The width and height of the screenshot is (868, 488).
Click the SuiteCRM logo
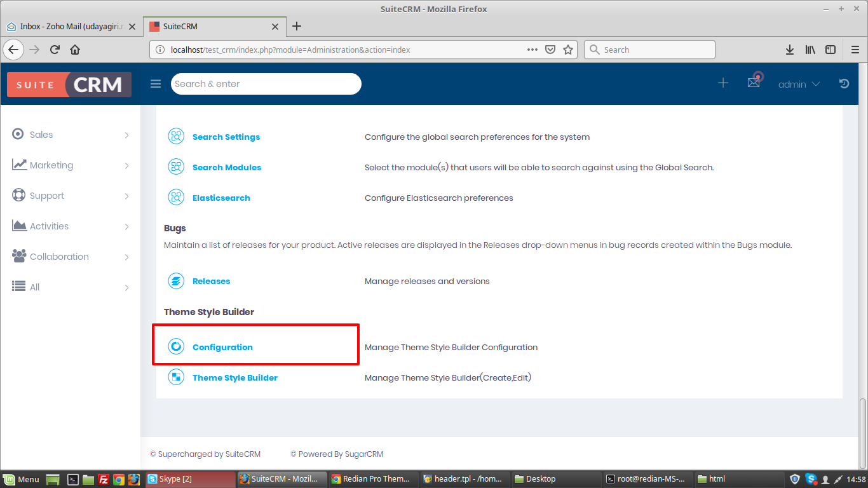69,85
